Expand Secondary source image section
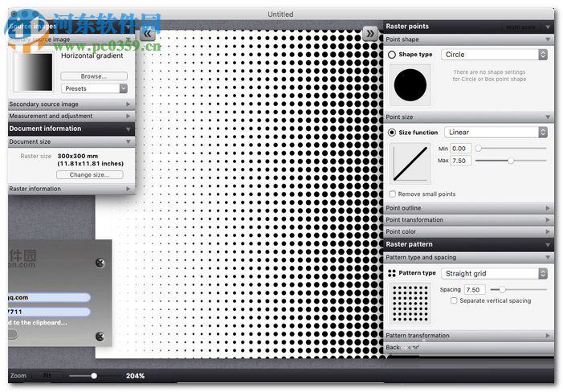Image resolution: width=563 pixels, height=392 pixels. [71, 104]
